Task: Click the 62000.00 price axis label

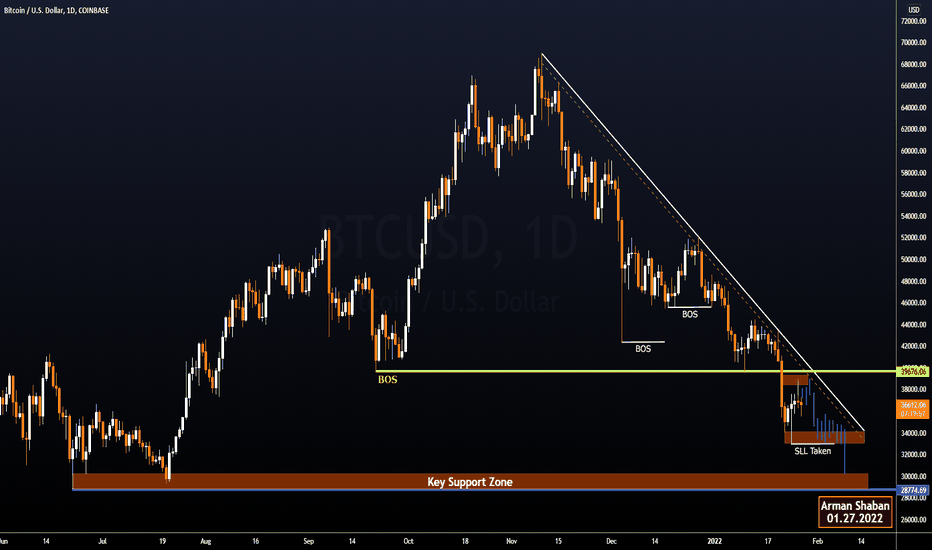Action: 914,129
